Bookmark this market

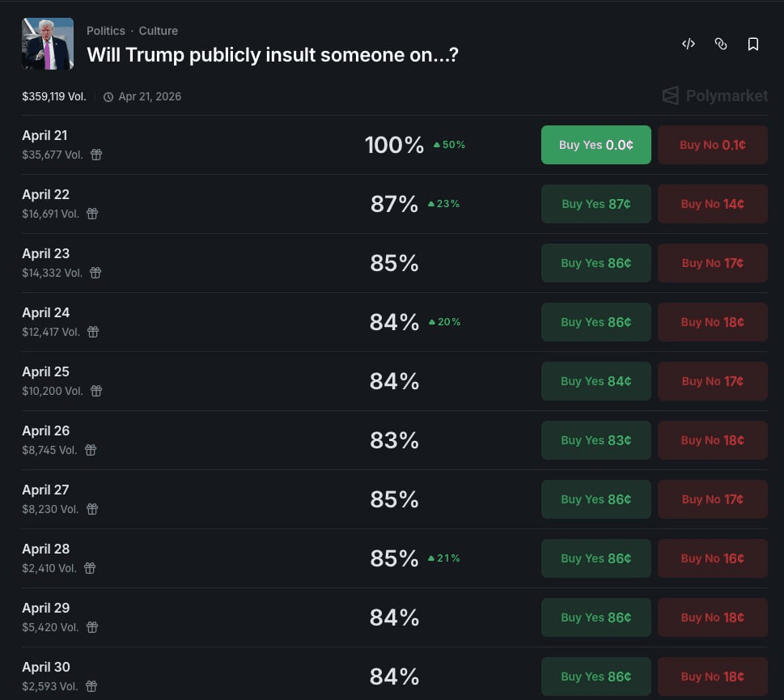coord(753,45)
